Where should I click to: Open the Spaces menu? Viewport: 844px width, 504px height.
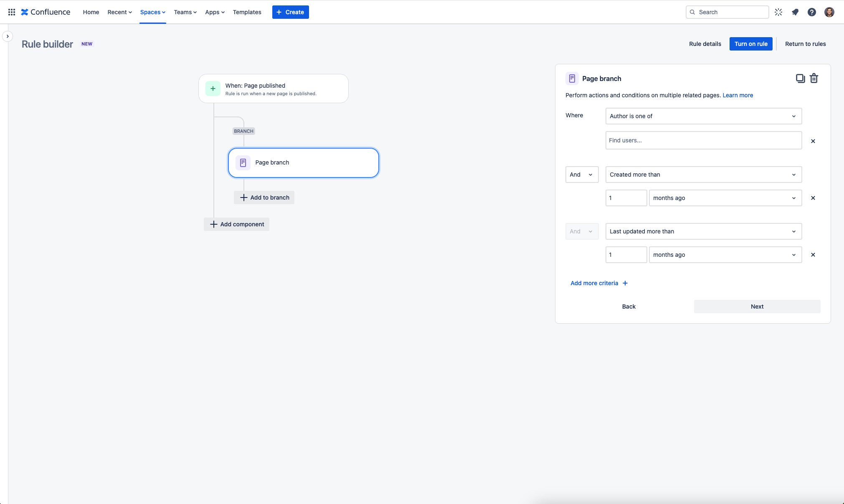[x=153, y=12]
